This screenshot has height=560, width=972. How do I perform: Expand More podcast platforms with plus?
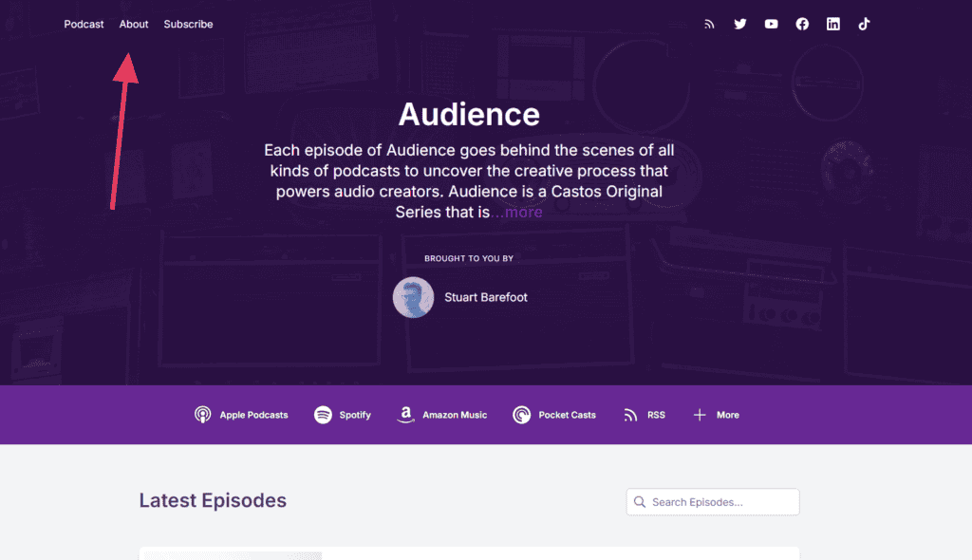pyautogui.click(x=700, y=415)
